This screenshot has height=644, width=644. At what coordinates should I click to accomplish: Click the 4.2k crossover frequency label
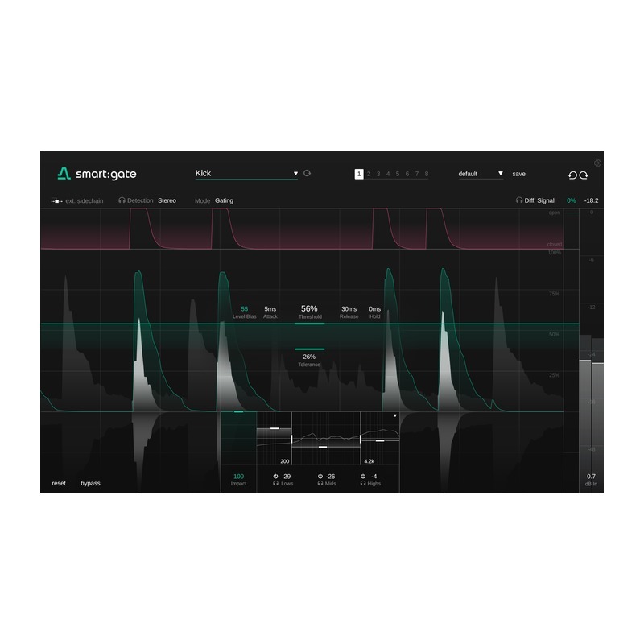tap(369, 461)
